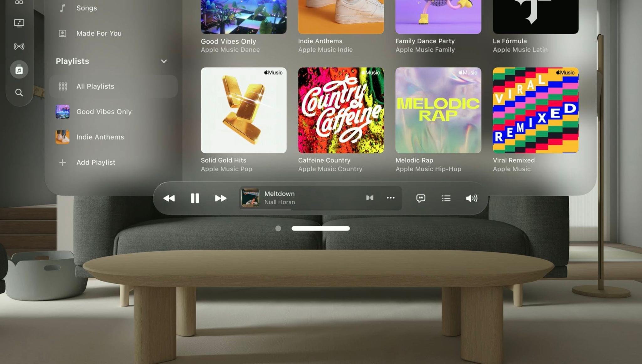Click the more options ellipsis icon
Image resolution: width=642 pixels, height=364 pixels.
click(390, 198)
